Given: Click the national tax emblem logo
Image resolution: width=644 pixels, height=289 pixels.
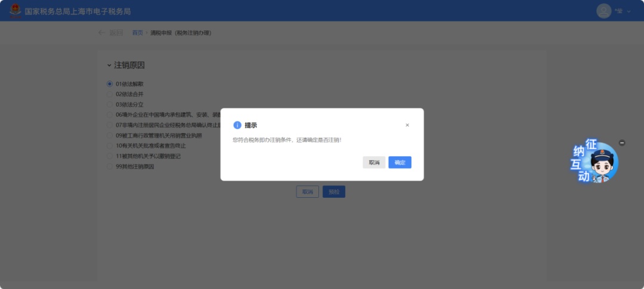Looking at the screenshot, I should tap(15, 11).
